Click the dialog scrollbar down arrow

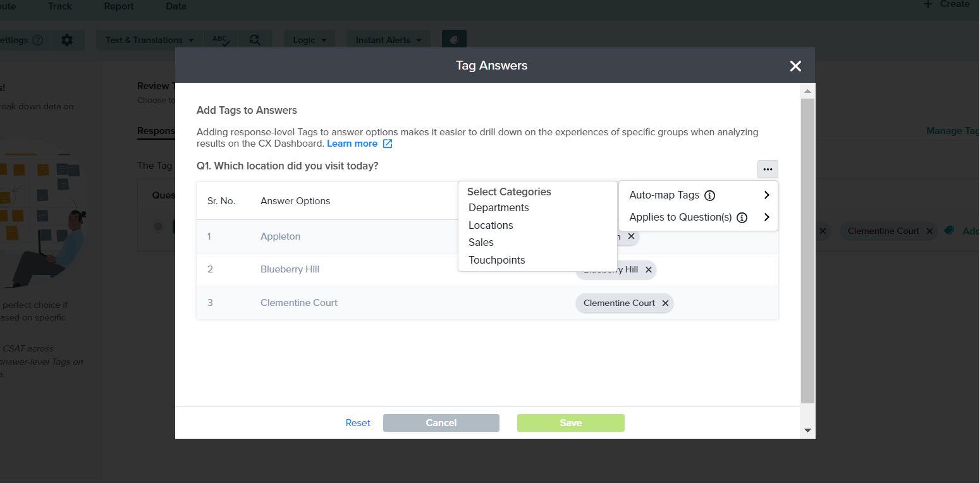(x=807, y=430)
